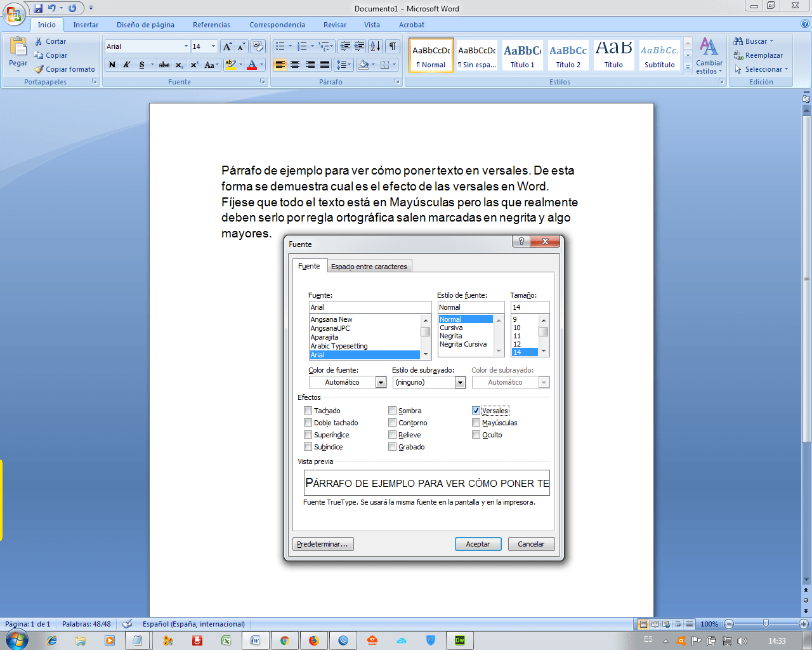Image resolution: width=812 pixels, height=650 pixels.
Task: Click the Predeterminar button
Action: point(323,544)
